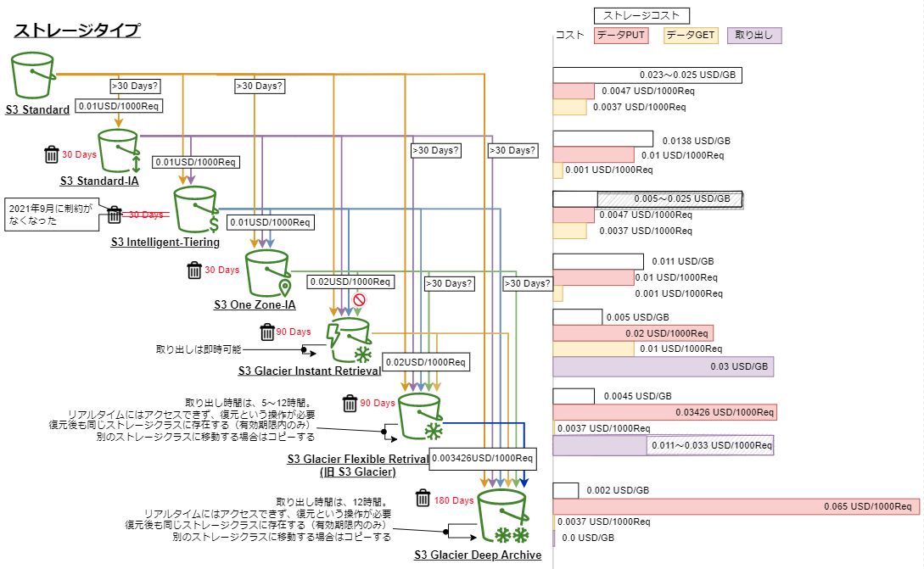Click trash can icon beside One Zone-IA 30 Days
This screenshot has height=569, width=924.
pyautogui.click(x=194, y=271)
